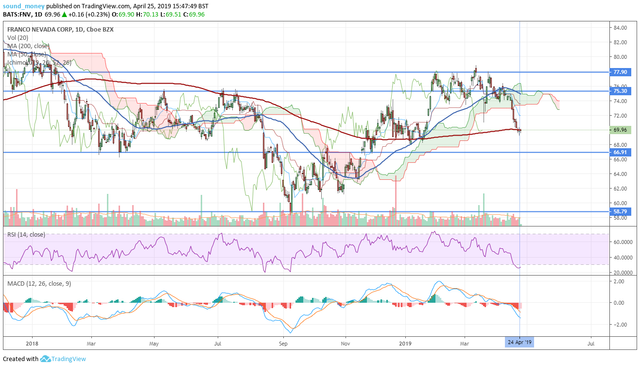Select the MA (200, close) indicator label
Image resolution: width=640 pixels, height=367 pixels.
coord(28,46)
